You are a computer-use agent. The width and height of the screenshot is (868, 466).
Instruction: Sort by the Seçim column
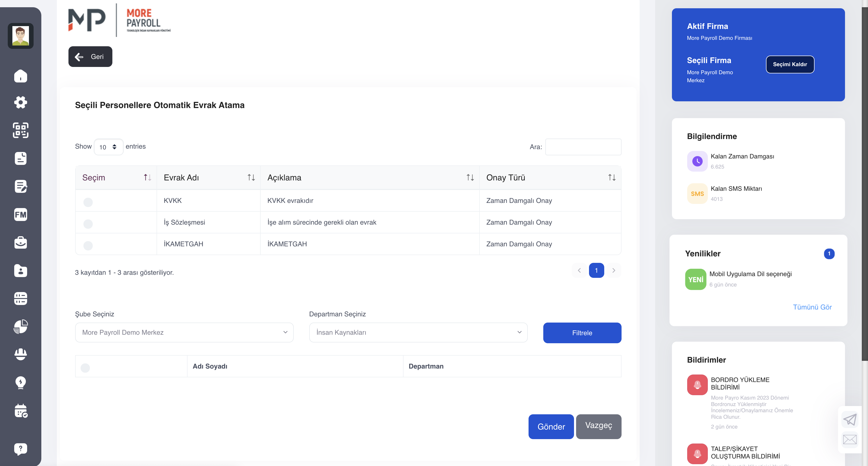(116, 177)
